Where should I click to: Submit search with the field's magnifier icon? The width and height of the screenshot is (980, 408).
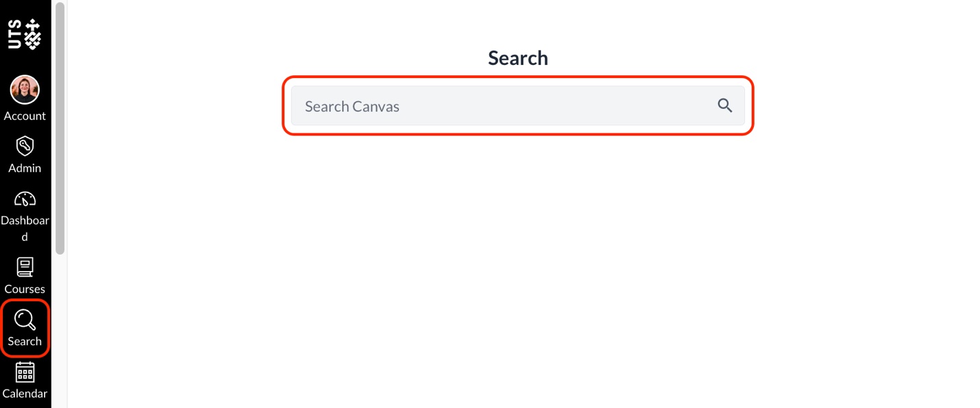click(725, 105)
